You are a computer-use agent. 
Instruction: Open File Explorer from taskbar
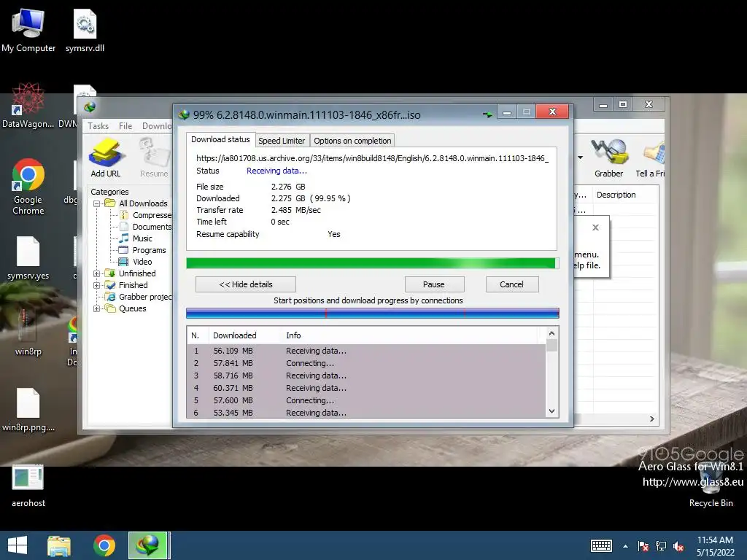click(59, 545)
